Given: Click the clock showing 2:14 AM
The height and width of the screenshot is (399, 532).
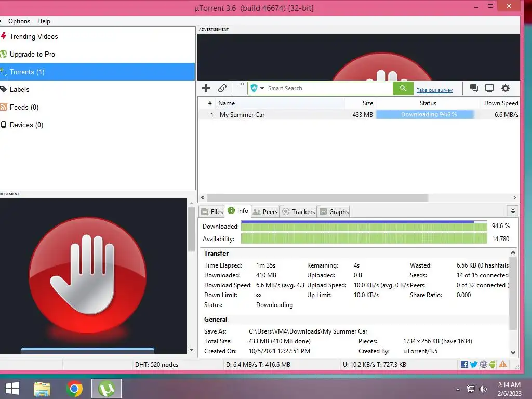Looking at the screenshot, I should (x=509, y=385).
